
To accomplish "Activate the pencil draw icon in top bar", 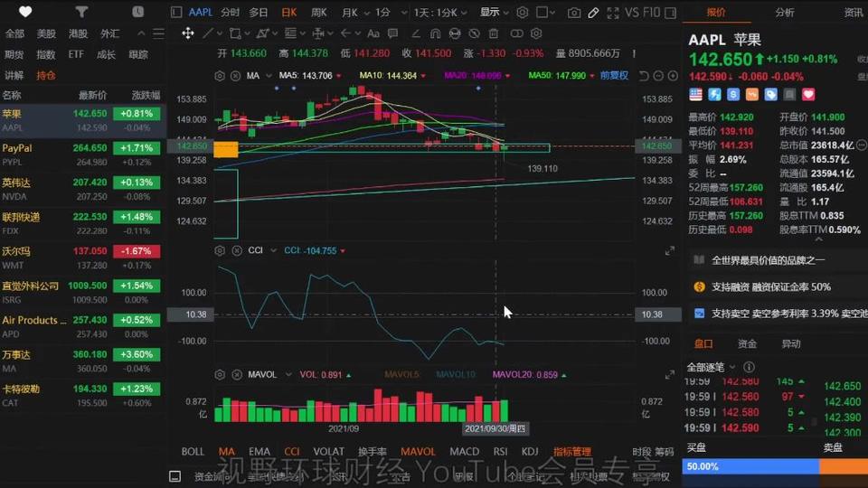I will (x=593, y=12).
